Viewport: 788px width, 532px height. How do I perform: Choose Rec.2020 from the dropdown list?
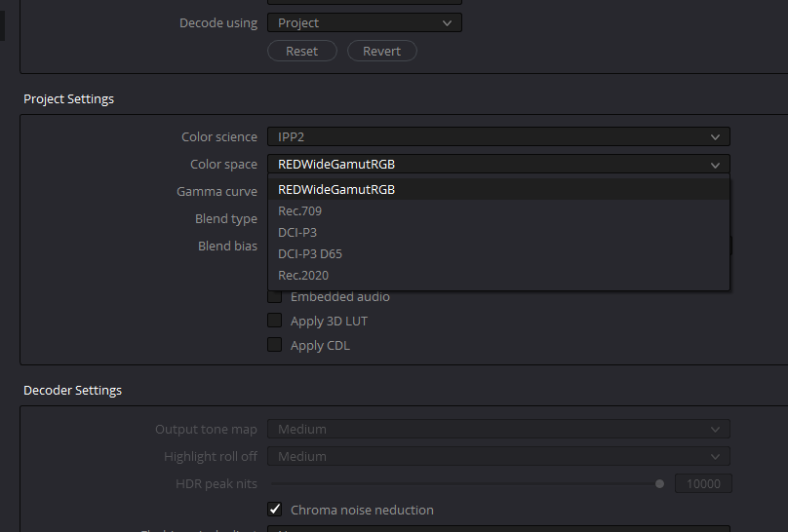(303, 276)
